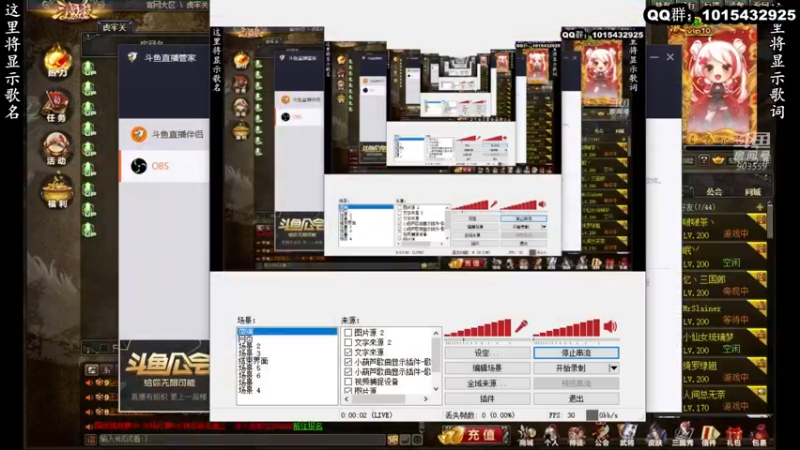
Task: Click the 退出 exit button in OBS
Action: tap(576, 398)
